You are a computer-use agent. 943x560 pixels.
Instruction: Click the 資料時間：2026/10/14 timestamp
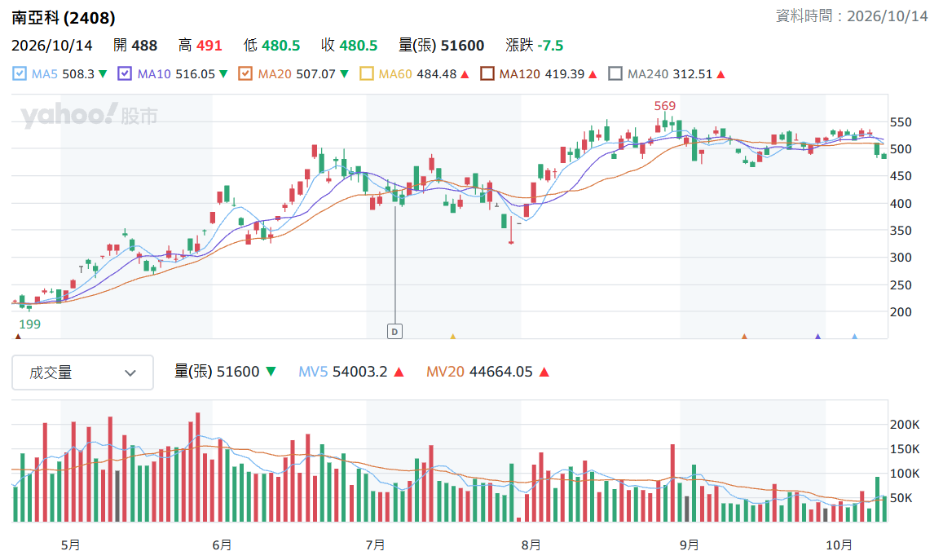[852, 15]
